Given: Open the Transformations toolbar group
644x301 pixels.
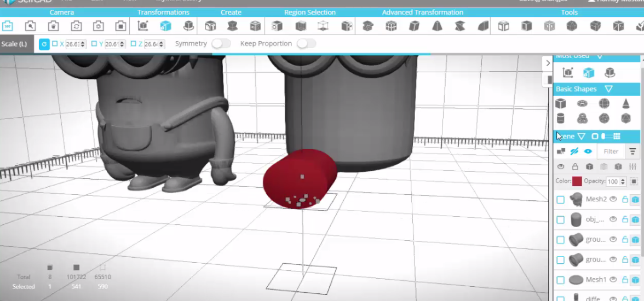Looking at the screenshot, I should pos(163,13).
